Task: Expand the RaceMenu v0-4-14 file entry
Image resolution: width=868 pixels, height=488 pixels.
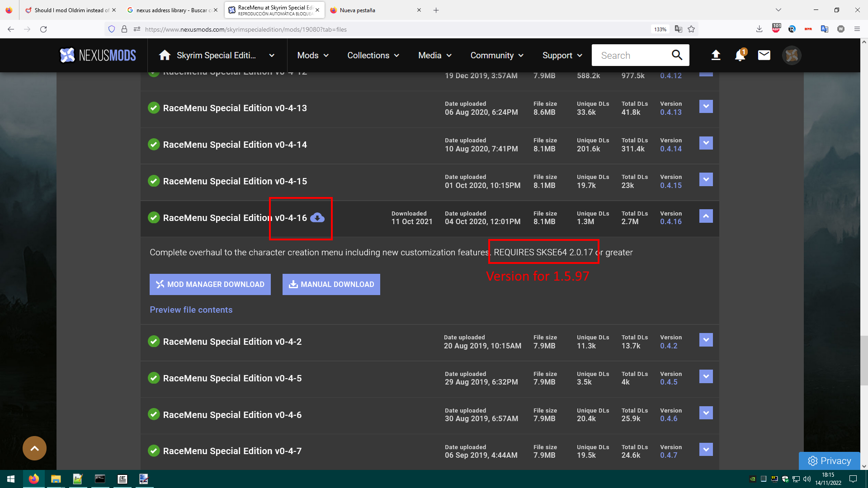Action: point(706,143)
